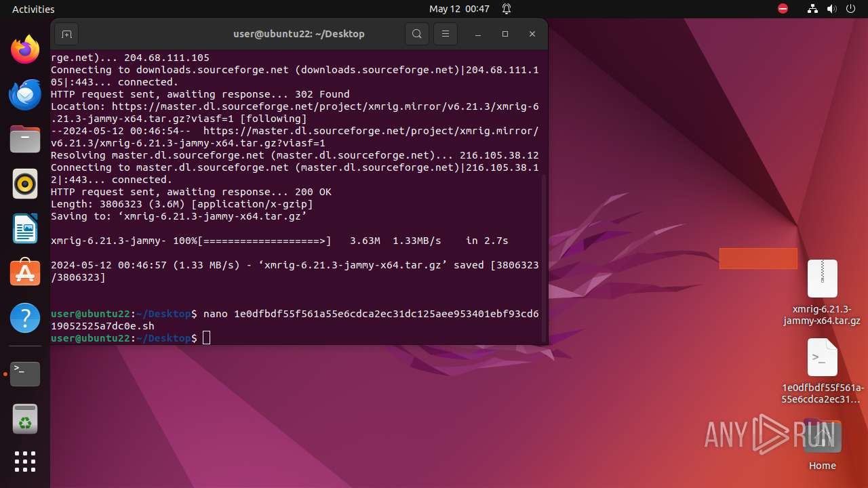Click the download progress bar line
The image size is (868, 488).
tap(279, 241)
